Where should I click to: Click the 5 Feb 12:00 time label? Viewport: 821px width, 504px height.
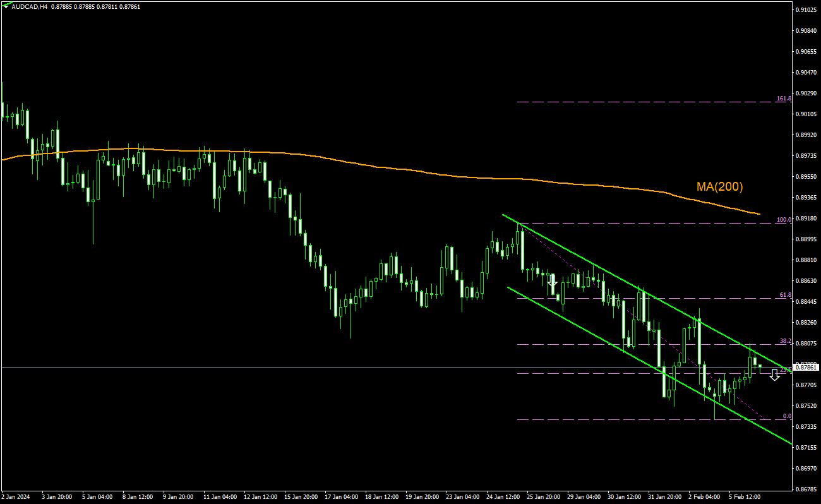(x=745, y=497)
